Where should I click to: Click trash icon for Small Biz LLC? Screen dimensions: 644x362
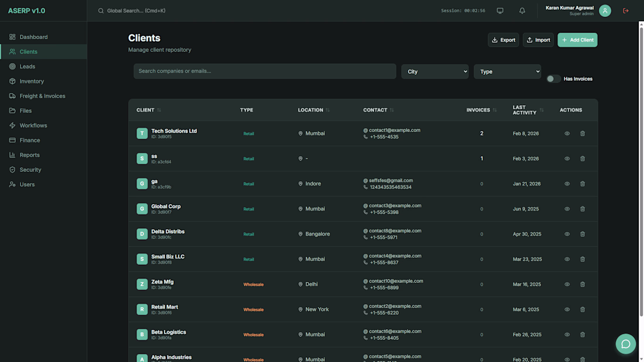tap(583, 259)
